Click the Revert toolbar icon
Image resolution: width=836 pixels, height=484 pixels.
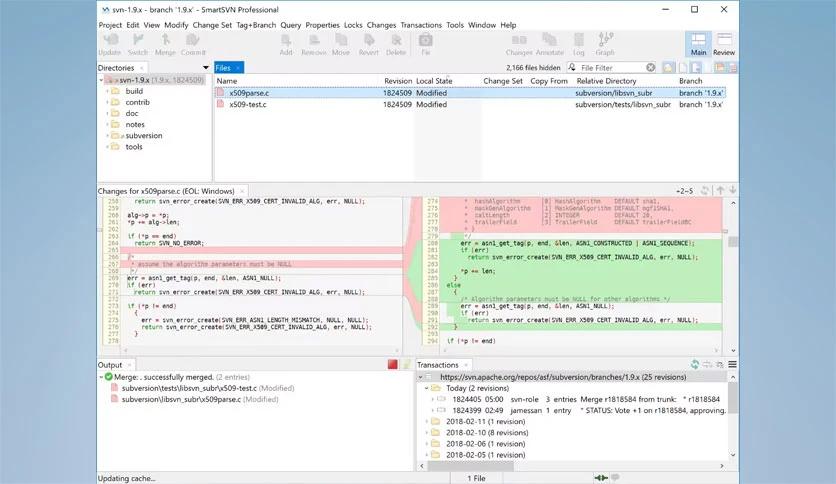tap(369, 43)
